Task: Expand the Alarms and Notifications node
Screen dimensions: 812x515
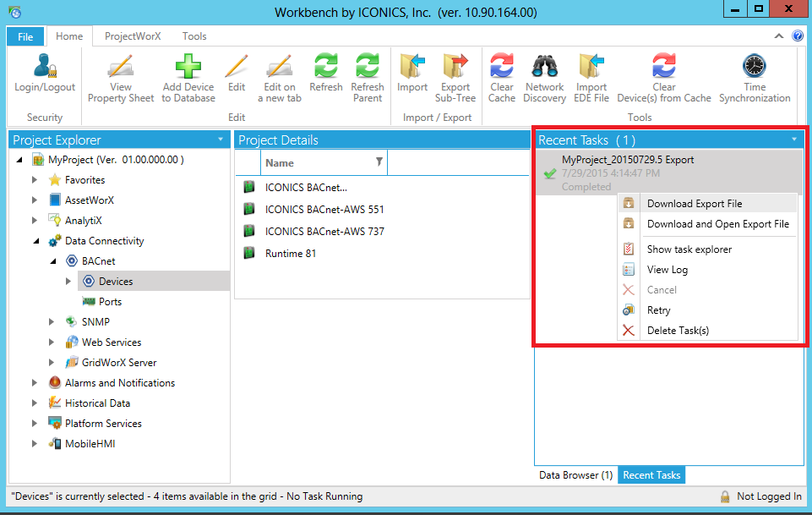Action: tap(35, 383)
